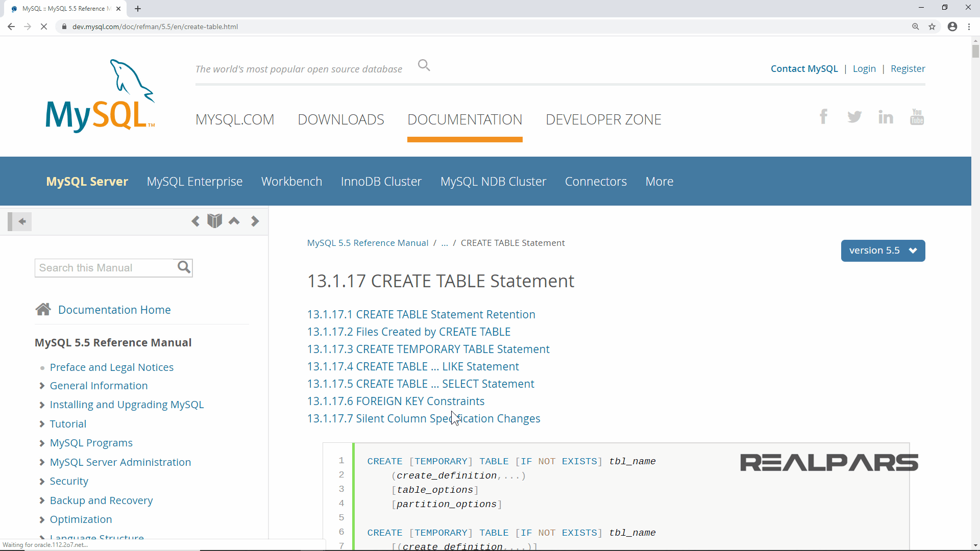980x551 pixels.
Task: Click Preface and Legal Notices link
Action: [112, 367]
